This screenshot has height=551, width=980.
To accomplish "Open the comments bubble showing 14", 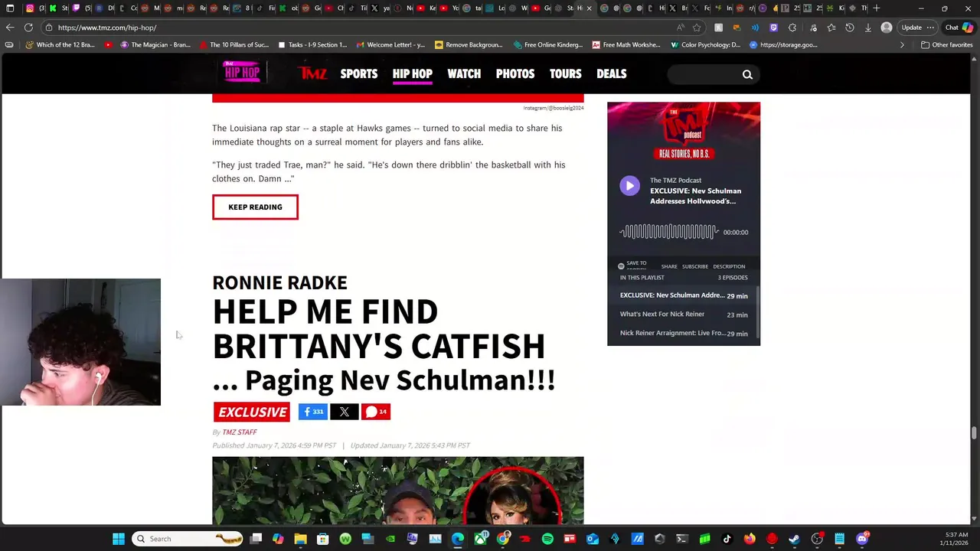I will 376,412.
